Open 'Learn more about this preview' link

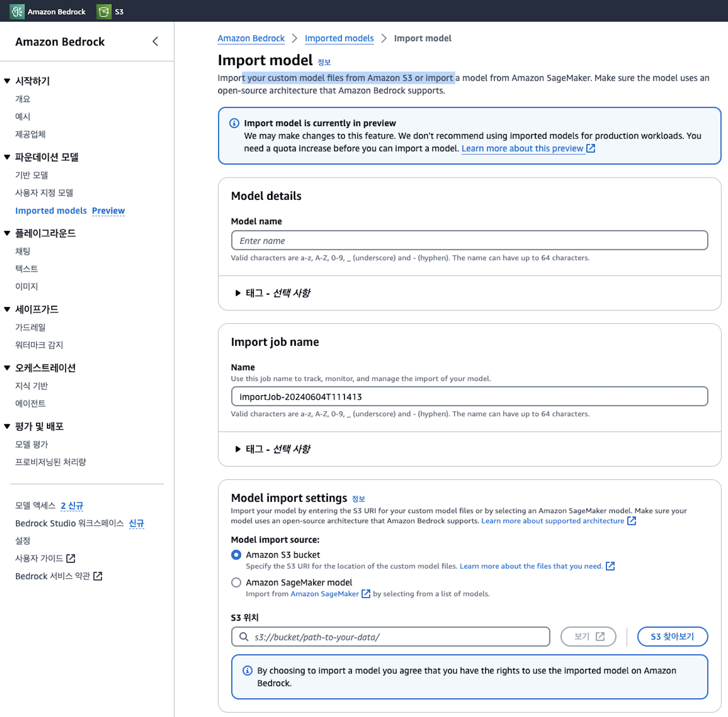pos(522,148)
